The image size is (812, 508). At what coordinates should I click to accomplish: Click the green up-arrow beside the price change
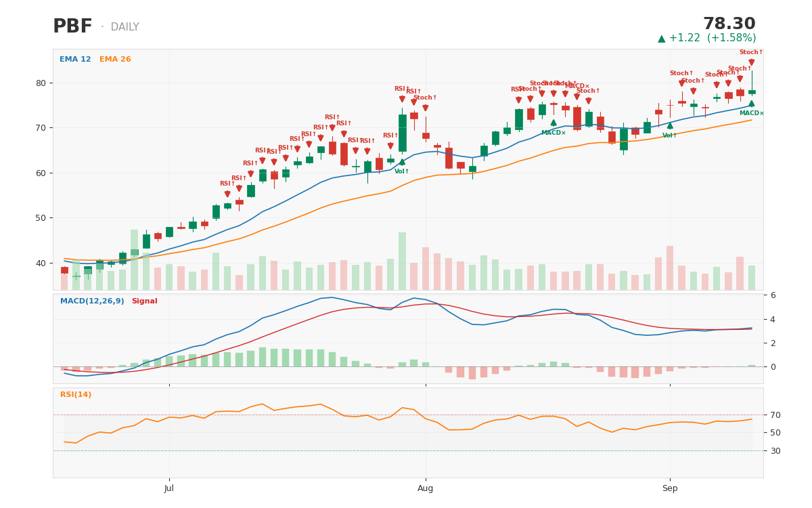click(662, 39)
